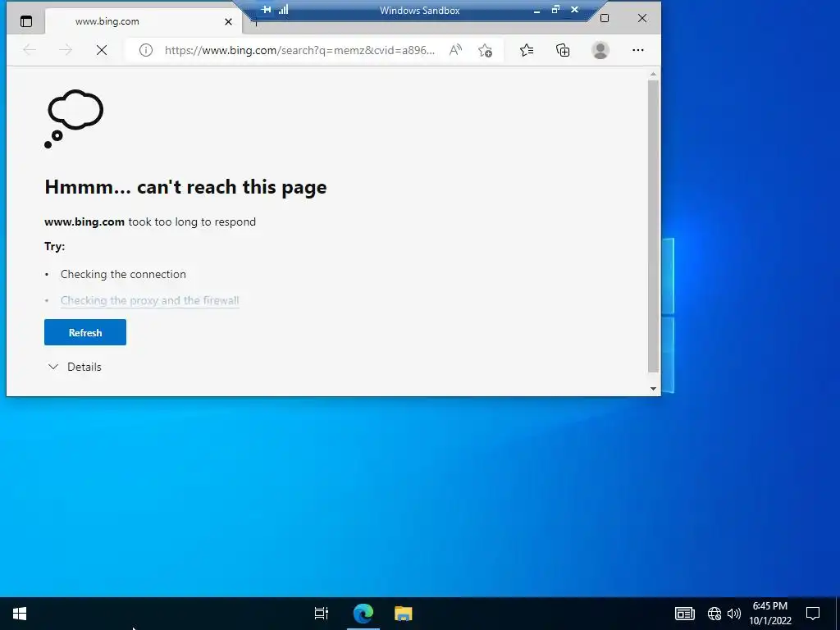Open the Collections icon
The width and height of the screenshot is (840, 630).
click(563, 50)
